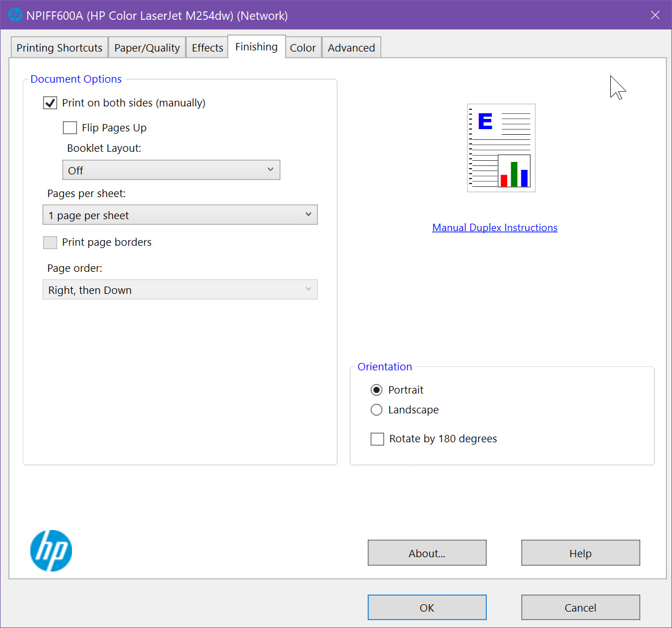Cancel the dialog
The height and width of the screenshot is (628, 672).
click(x=580, y=608)
